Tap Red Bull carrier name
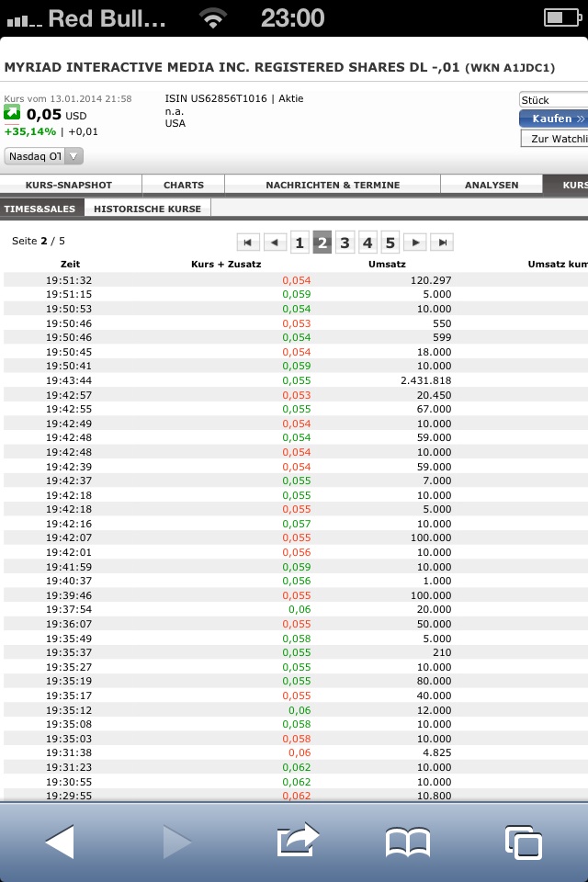 (x=107, y=18)
